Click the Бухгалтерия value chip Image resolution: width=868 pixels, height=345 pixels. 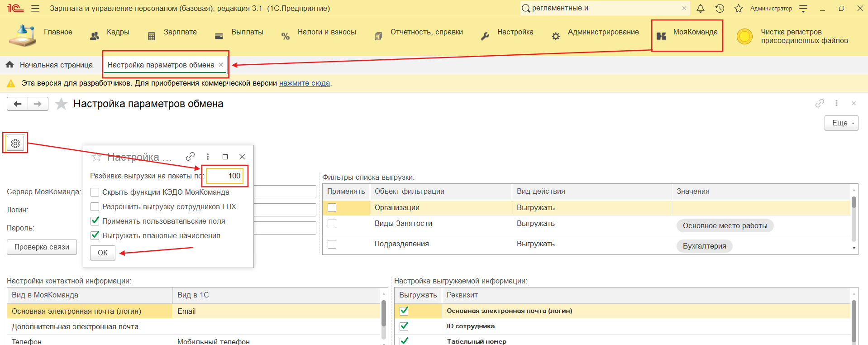pyautogui.click(x=704, y=246)
